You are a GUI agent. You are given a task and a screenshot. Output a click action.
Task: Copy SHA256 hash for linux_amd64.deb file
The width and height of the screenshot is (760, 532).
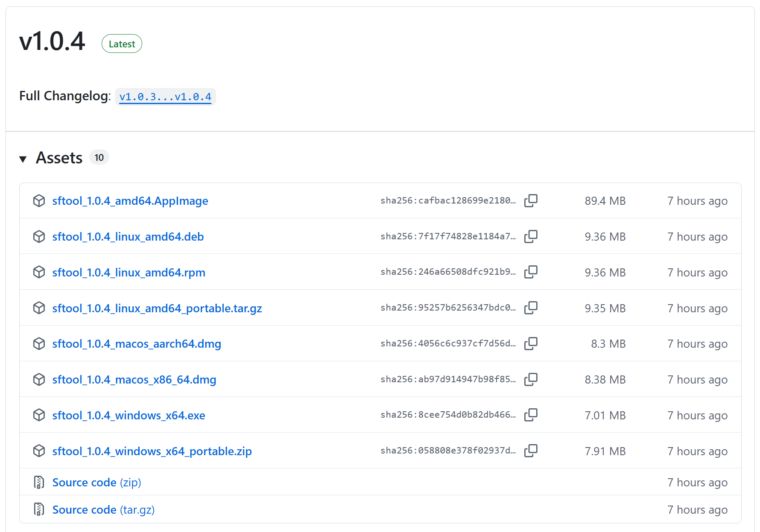[531, 236]
